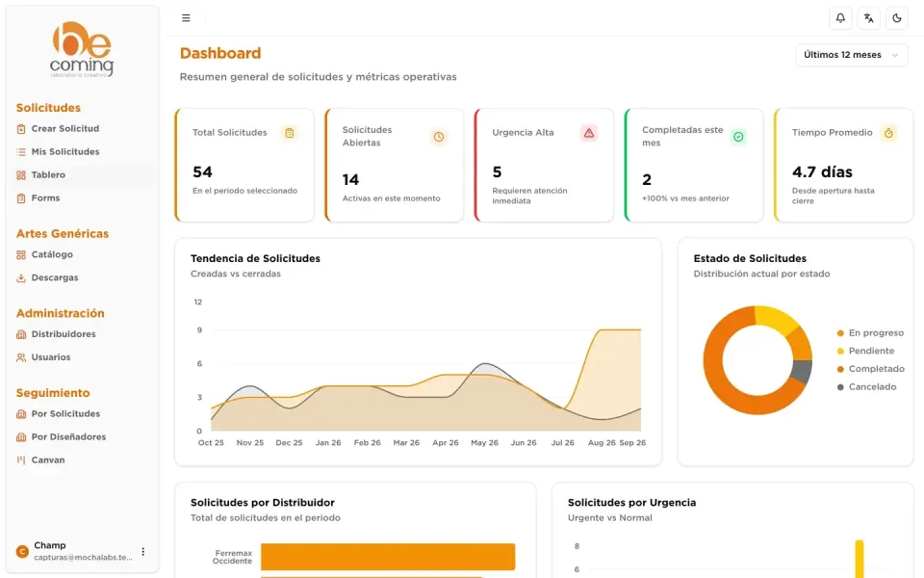Screen dimensions: 924x578
Task: Open the language translate icon
Action: (868, 18)
